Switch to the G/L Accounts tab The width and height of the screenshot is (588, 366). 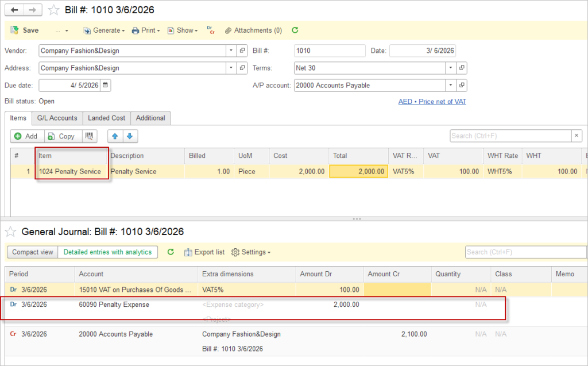click(57, 118)
